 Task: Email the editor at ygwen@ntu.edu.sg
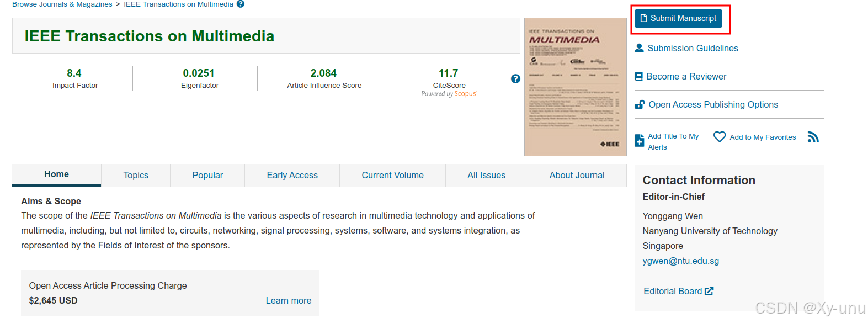click(x=680, y=261)
